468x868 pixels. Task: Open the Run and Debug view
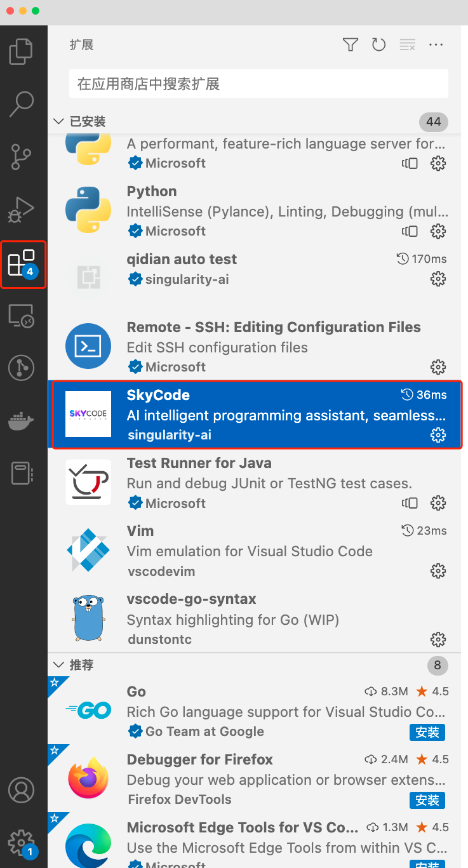pos(22,210)
